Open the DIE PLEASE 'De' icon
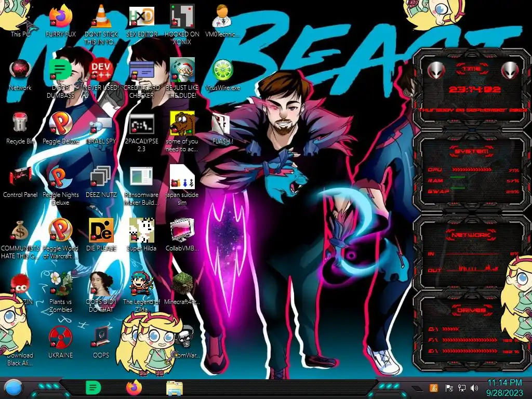Image resolution: width=532 pixels, height=399 pixels. pyautogui.click(x=101, y=235)
